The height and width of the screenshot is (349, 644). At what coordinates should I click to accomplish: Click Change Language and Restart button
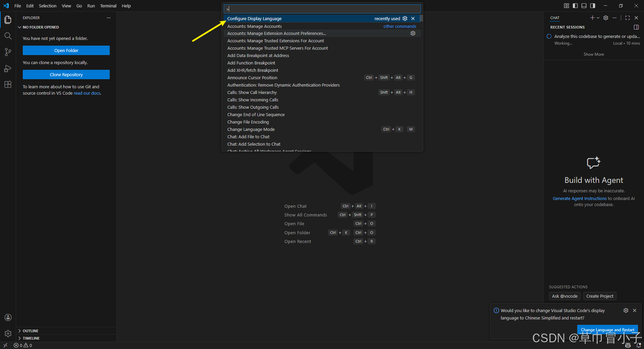tap(607, 330)
